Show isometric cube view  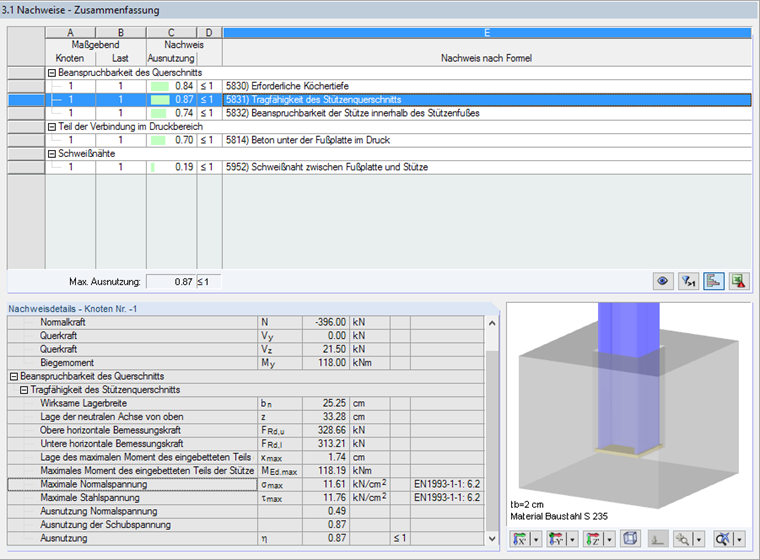pyautogui.click(x=630, y=539)
